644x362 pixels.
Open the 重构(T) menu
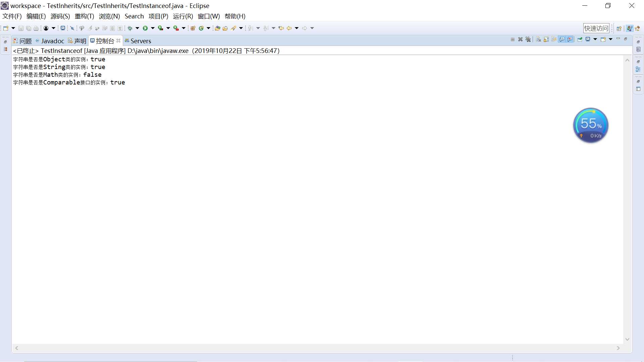pyautogui.click(x=84, y=16)
